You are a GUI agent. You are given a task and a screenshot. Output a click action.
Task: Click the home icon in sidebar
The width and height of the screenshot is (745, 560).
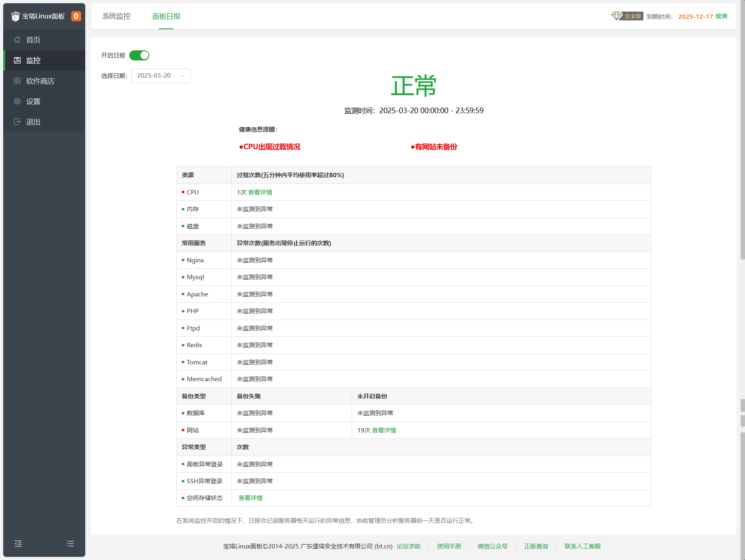click(x=17, y=40)
